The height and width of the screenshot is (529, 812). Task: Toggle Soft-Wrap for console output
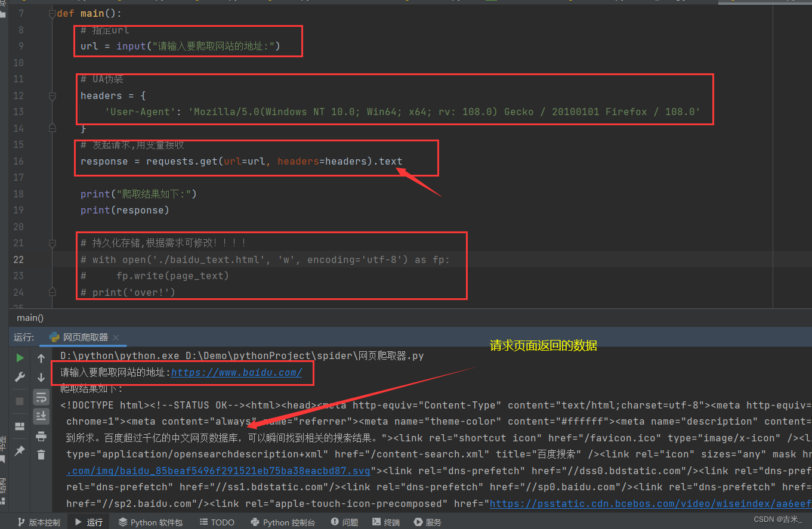[x=41, y=397]
